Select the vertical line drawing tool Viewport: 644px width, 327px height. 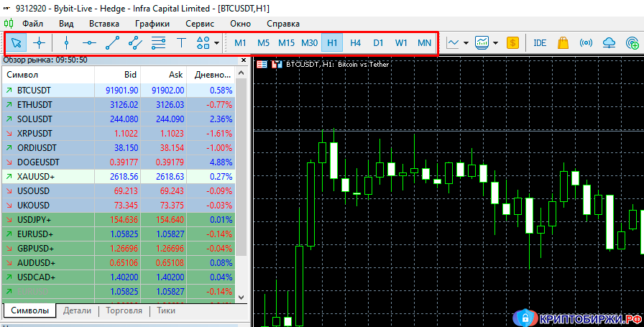coord(67,42)
